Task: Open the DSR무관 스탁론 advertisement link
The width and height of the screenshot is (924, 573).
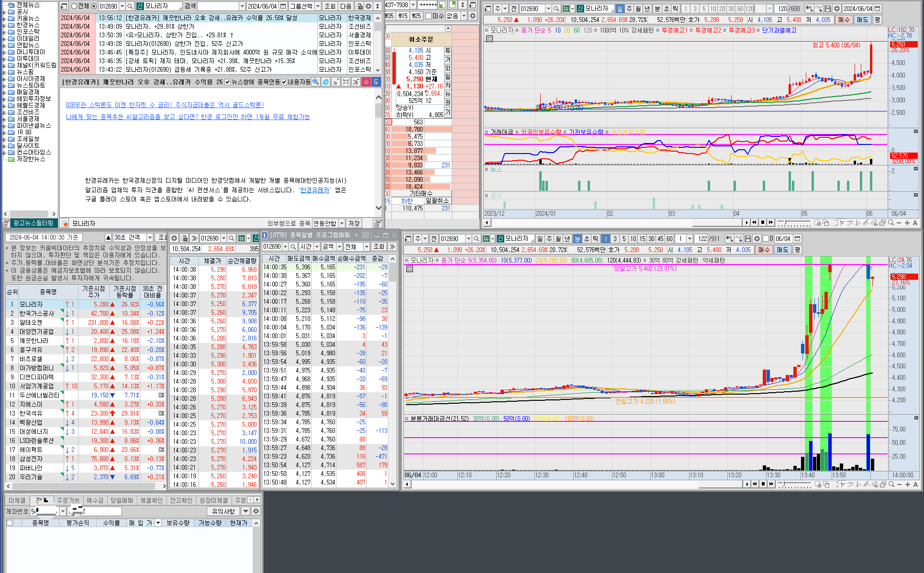Action: click(165, 105)
